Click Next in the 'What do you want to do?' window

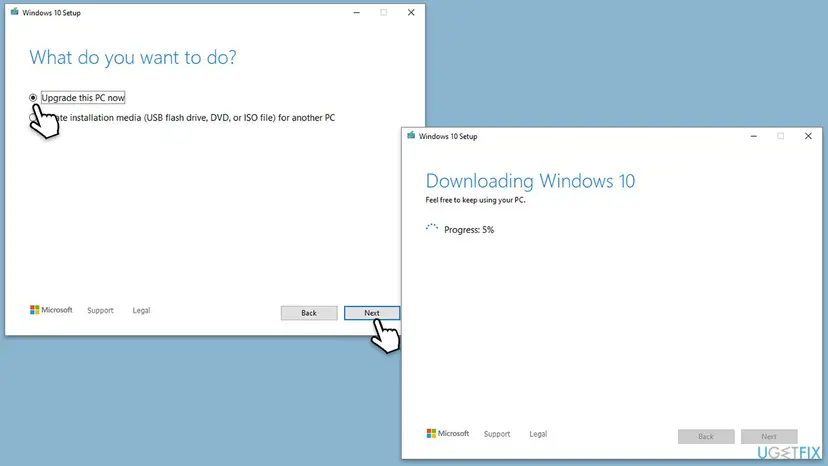pyautogui.click(x=372, y=313)
